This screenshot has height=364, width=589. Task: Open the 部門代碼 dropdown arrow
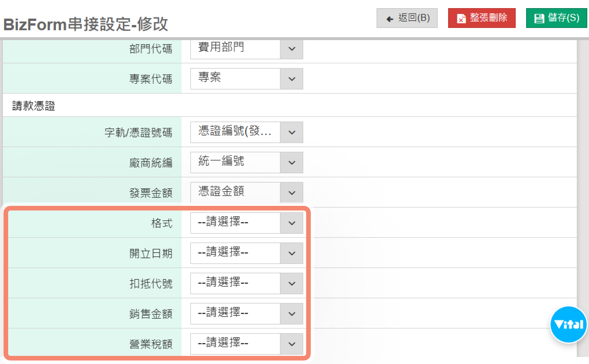pos(292,49)
